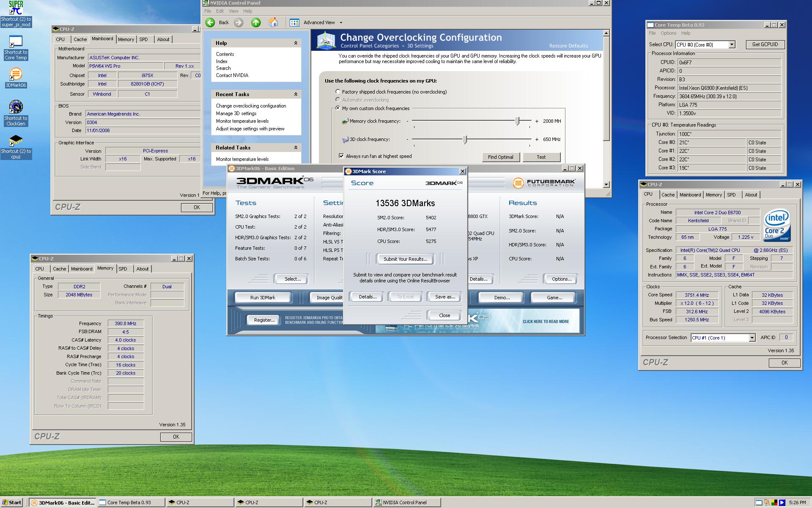
Task: Click the 3D clock minus sign
Action: 408,139
